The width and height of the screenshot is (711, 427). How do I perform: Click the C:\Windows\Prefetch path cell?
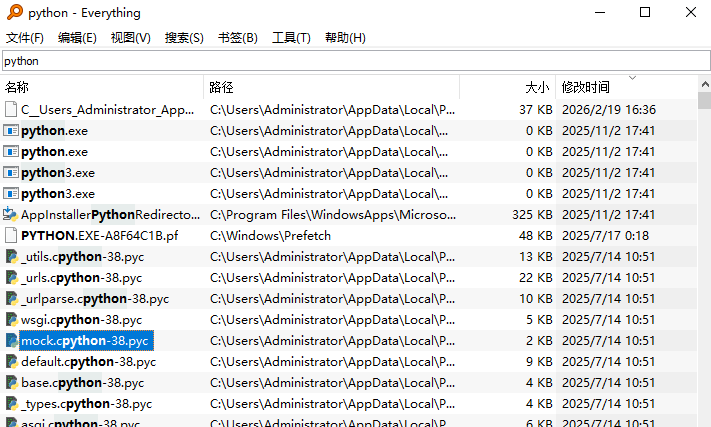coord(271,236)
